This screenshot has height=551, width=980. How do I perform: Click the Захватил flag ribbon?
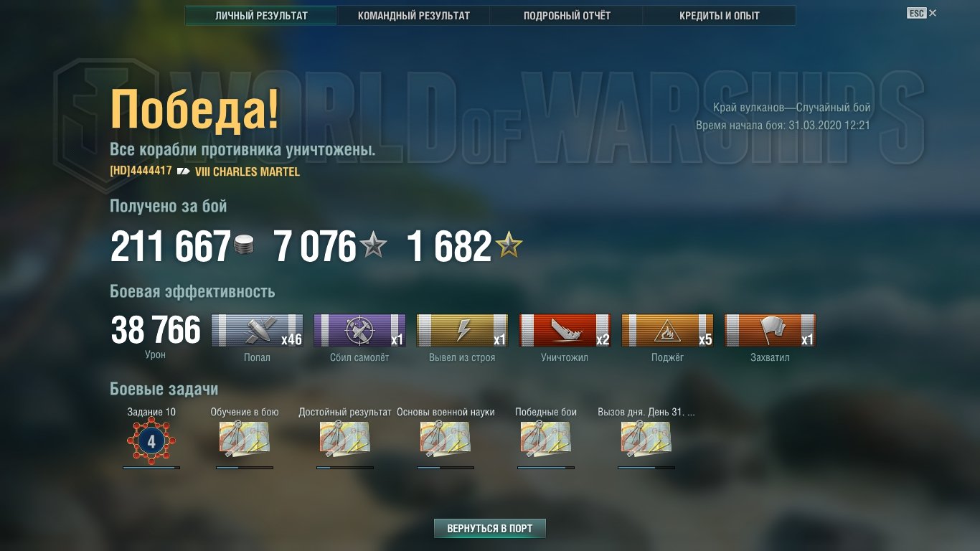pyautogui.click(x=770, y=331)
